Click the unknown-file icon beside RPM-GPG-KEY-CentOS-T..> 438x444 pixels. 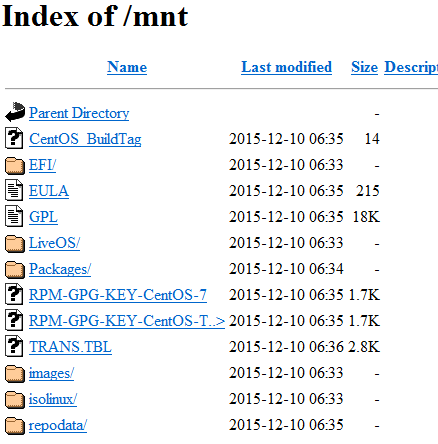pos(14,320)
